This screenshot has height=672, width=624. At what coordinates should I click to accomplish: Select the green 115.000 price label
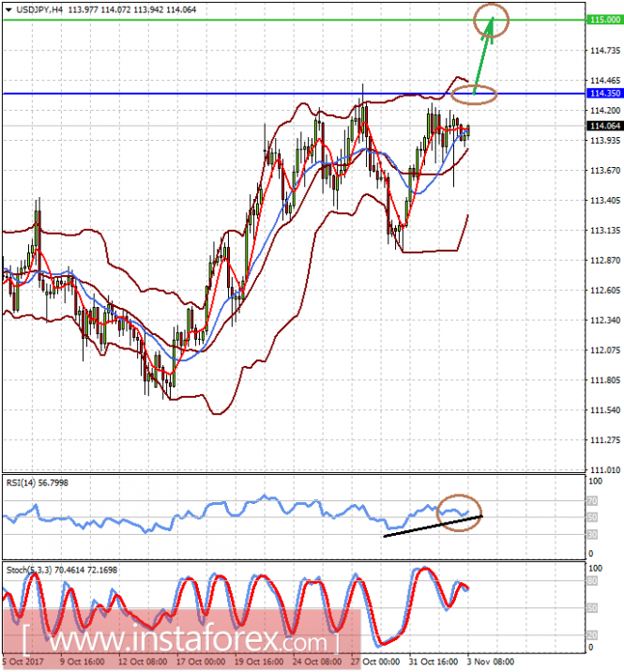[601, 20]
